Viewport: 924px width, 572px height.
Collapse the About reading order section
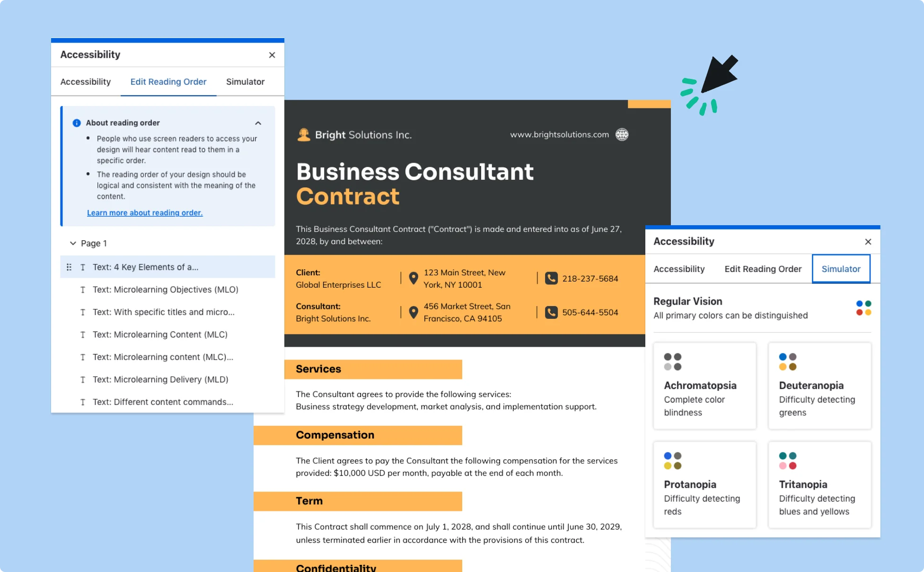point(259,122)
